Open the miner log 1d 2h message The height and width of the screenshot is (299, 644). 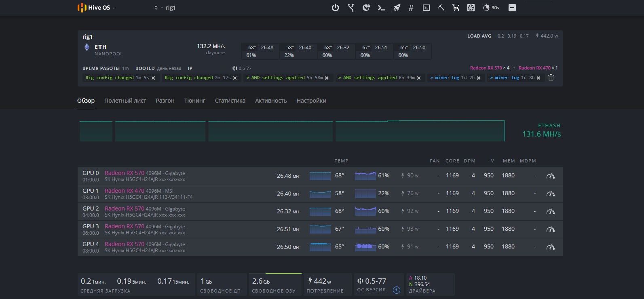(x=452, y=78)
